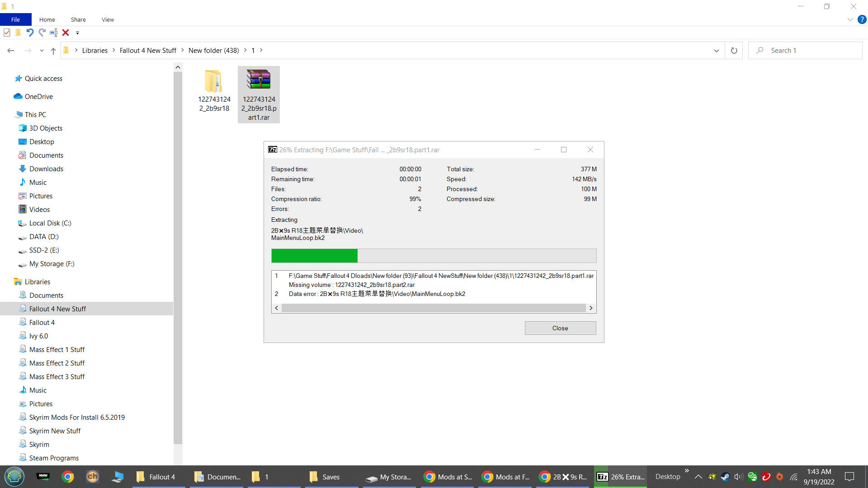Refresh the current folder view
This screenshot has width=868, height=488.
pyautogui.click(x=734, y=51)
